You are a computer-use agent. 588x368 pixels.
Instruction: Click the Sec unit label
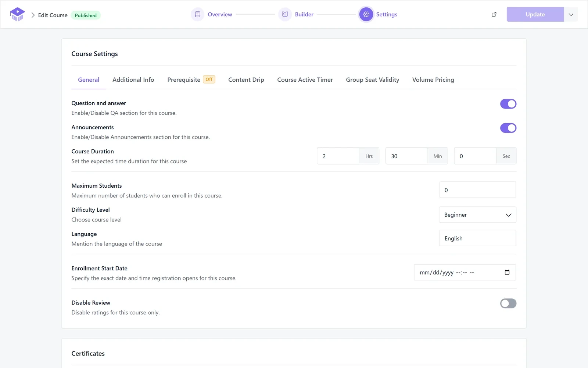[506, 156]
